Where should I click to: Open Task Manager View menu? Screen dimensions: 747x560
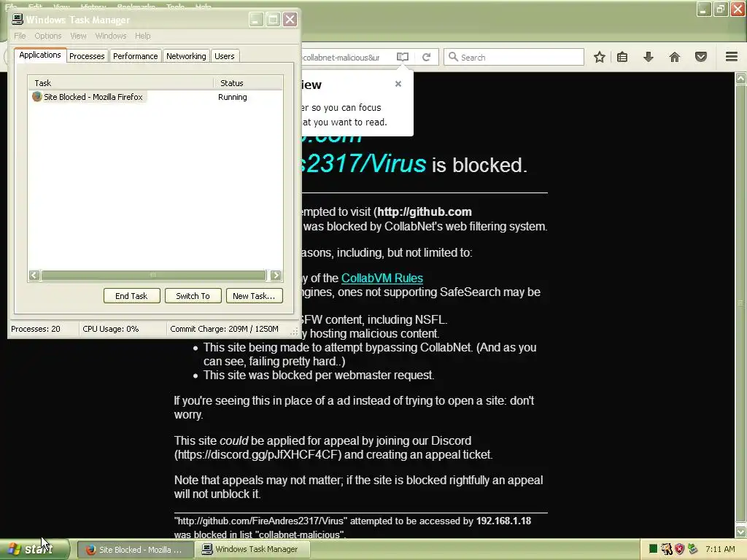[x=78, y=36]
